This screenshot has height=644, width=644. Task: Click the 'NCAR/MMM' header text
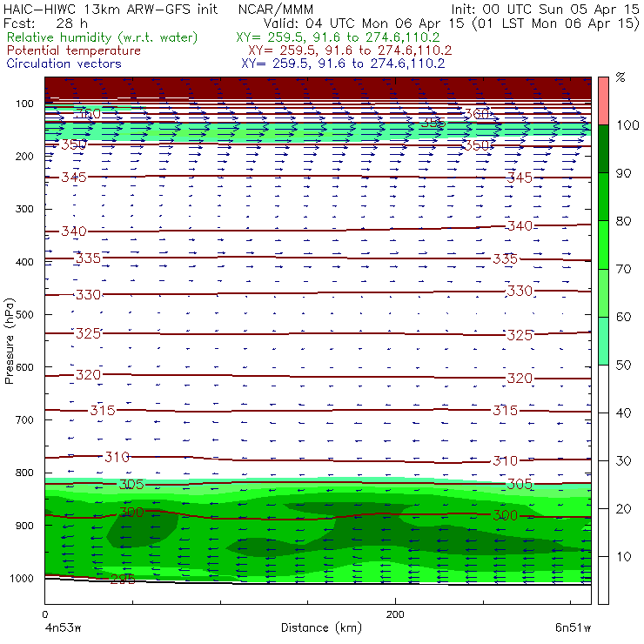[x=276, y=10]
